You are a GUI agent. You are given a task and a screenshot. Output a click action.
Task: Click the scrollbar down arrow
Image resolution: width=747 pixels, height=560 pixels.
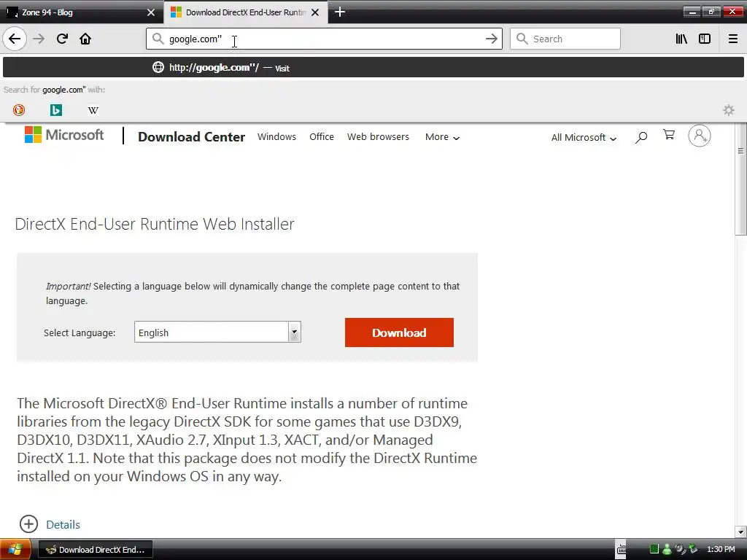(x=740, y=532)
